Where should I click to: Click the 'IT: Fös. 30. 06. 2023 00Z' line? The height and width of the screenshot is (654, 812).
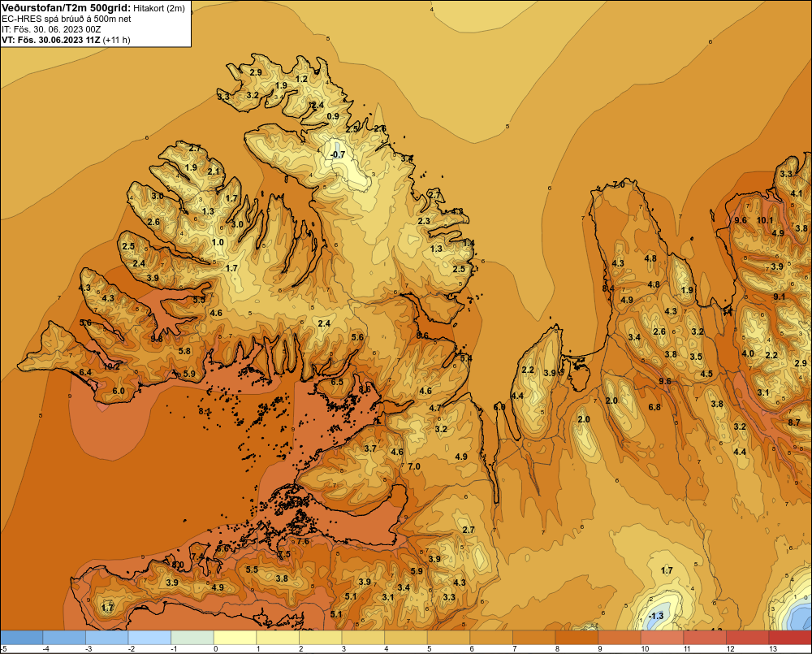pyautogui.click(x=51, y=29)
